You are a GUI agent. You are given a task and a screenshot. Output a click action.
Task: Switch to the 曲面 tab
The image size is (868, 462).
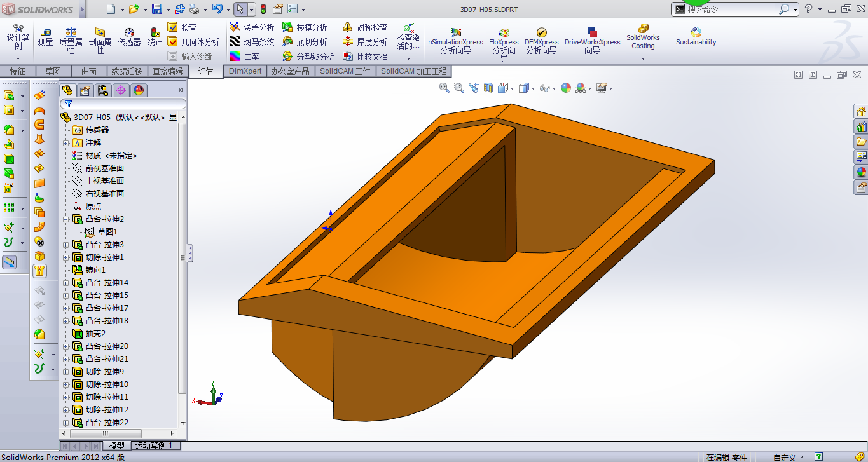click(x=89, y=71)
